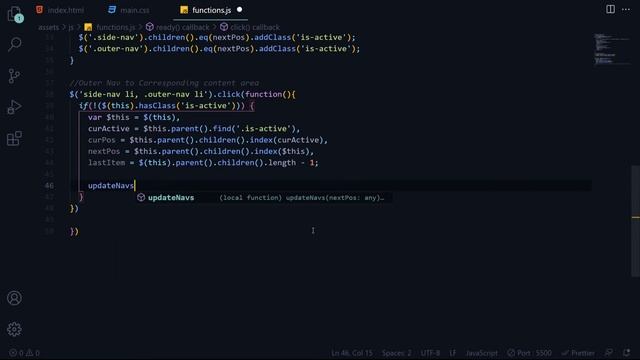Viewport: 640px width, 360px height.
Task: Click the feedback icon in status bar
Action: 608,353
